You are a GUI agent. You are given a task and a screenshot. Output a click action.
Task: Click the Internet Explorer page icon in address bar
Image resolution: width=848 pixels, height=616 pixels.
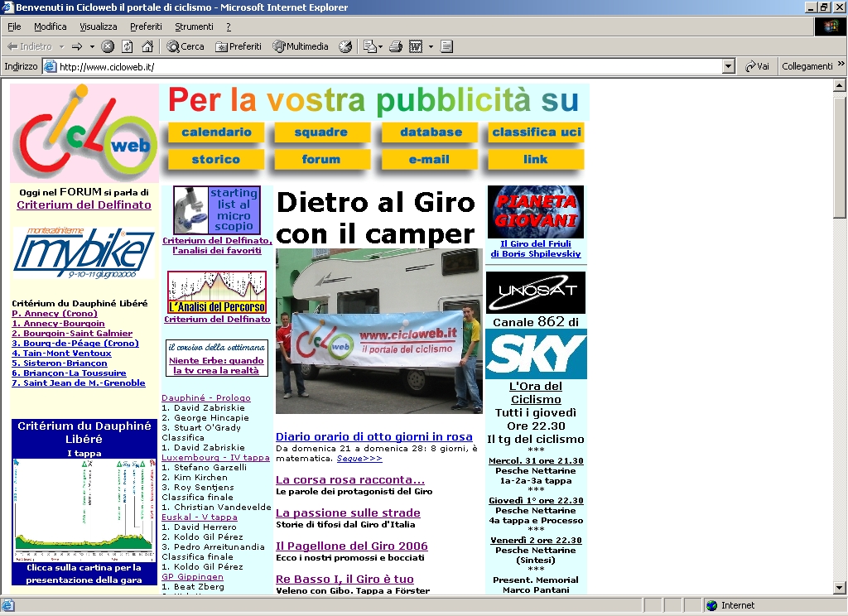(x=50, y=66)
